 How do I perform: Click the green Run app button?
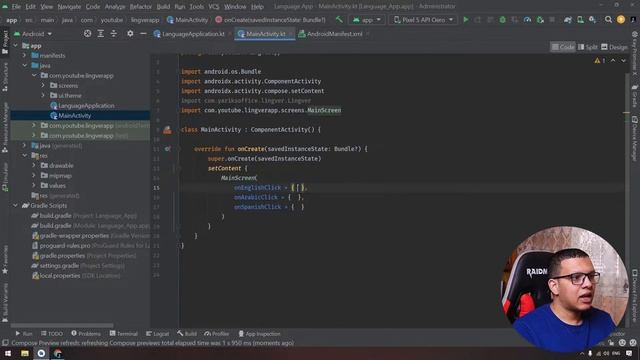coord(465,20)
